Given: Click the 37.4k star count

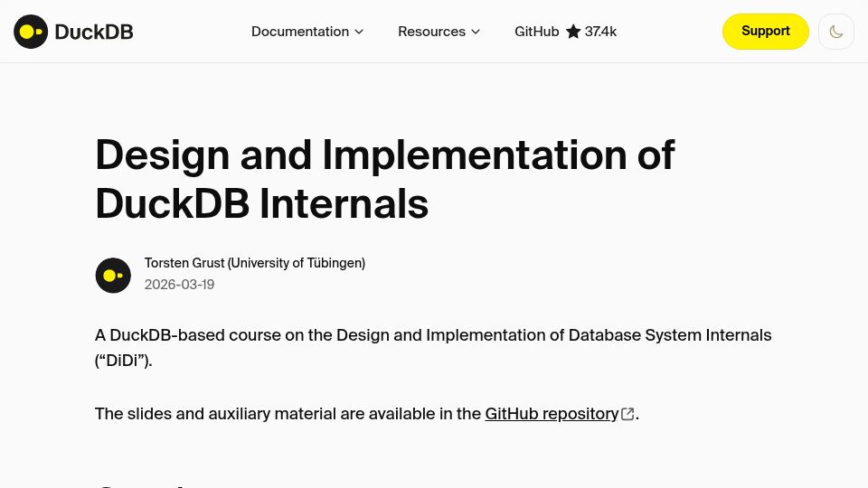Looking at the screenshot, I should (600, 32).
